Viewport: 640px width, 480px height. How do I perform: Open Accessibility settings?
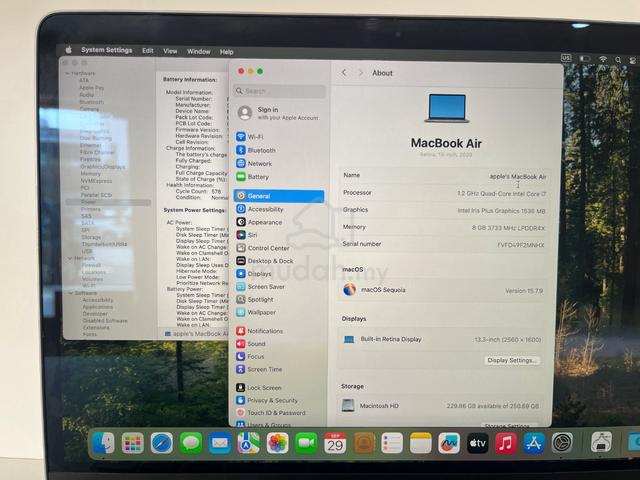[x=260, y=209]
